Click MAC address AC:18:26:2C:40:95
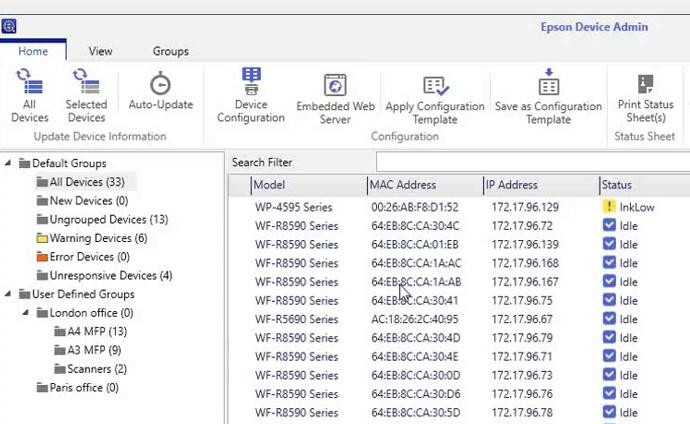The image size is (690, 424). coord(415,319)
